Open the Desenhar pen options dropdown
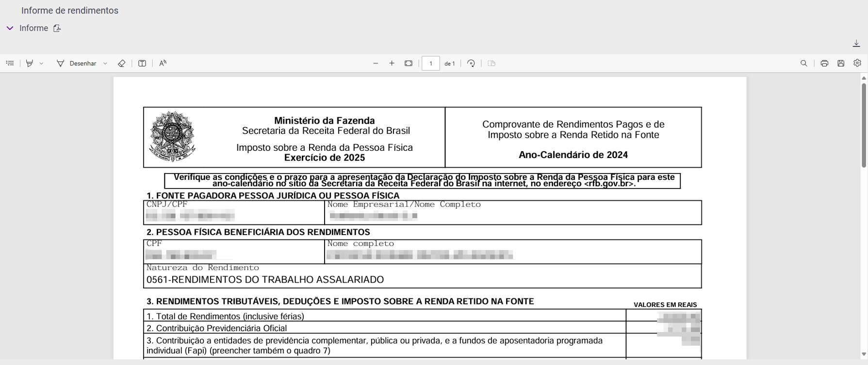The width and height of the screenshot is (868, 365). click(x=105, y=63)
